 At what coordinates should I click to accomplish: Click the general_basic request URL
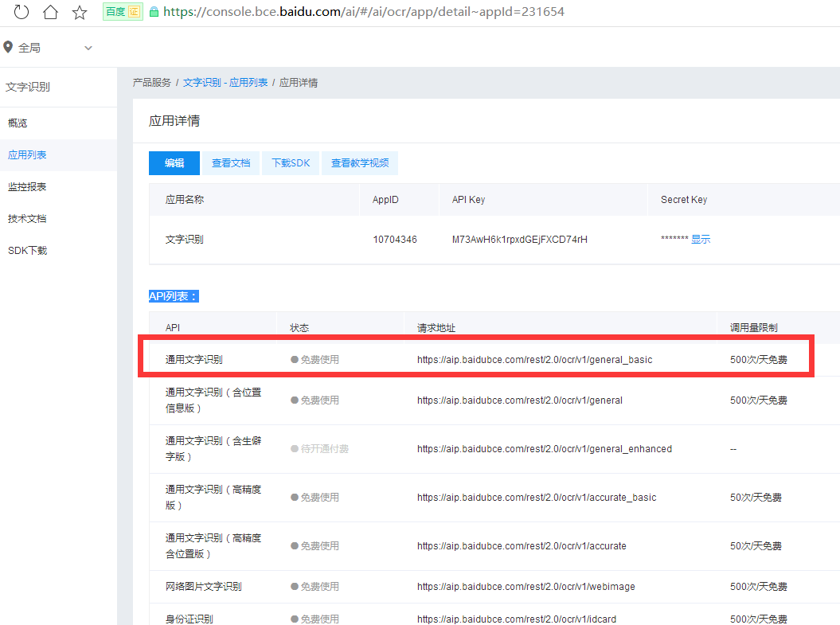pyautogui.click(x=534, y=360)
